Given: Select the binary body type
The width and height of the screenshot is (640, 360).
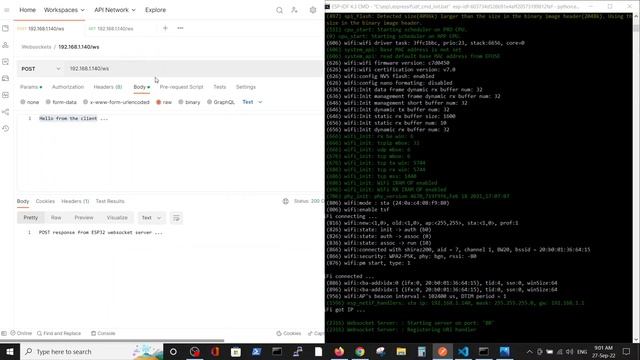Looking at the screenshot, I should tap(189, 102).
